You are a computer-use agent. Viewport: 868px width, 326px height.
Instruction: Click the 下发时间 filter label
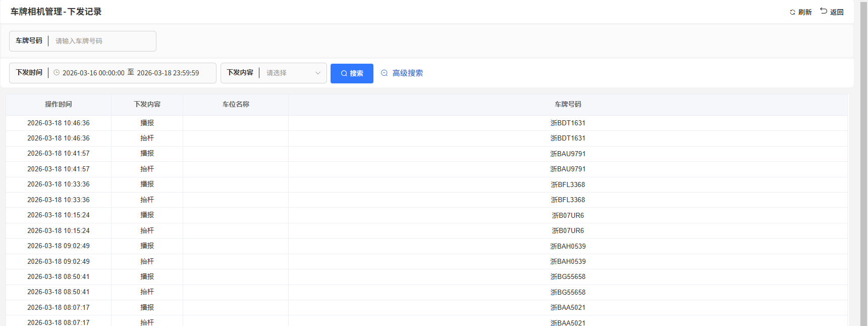point(29,72)
